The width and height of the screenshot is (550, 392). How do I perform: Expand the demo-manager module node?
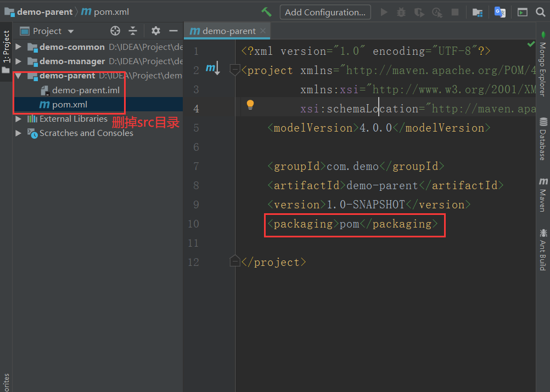19,61
